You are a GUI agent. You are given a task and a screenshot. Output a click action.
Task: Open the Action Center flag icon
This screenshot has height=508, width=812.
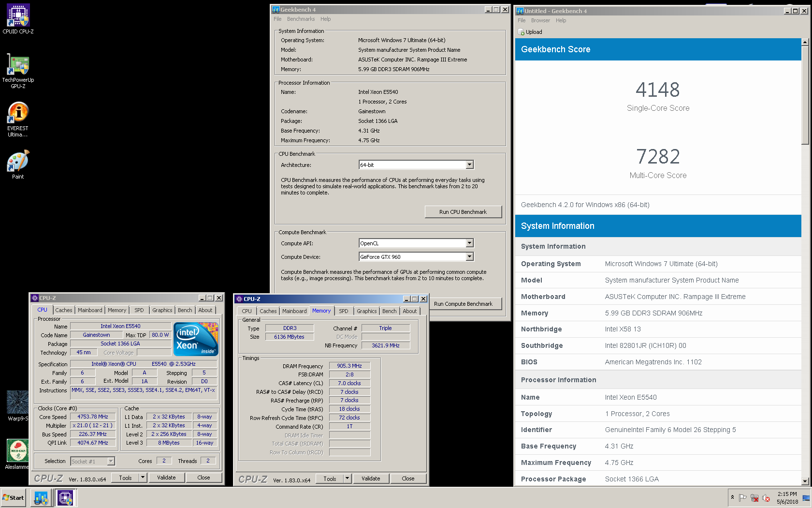(743, 498)
